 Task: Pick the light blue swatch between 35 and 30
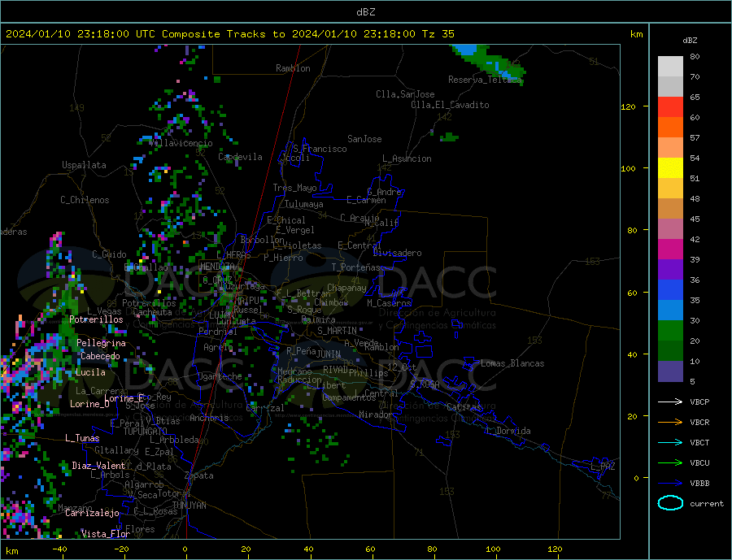point(670,310)
